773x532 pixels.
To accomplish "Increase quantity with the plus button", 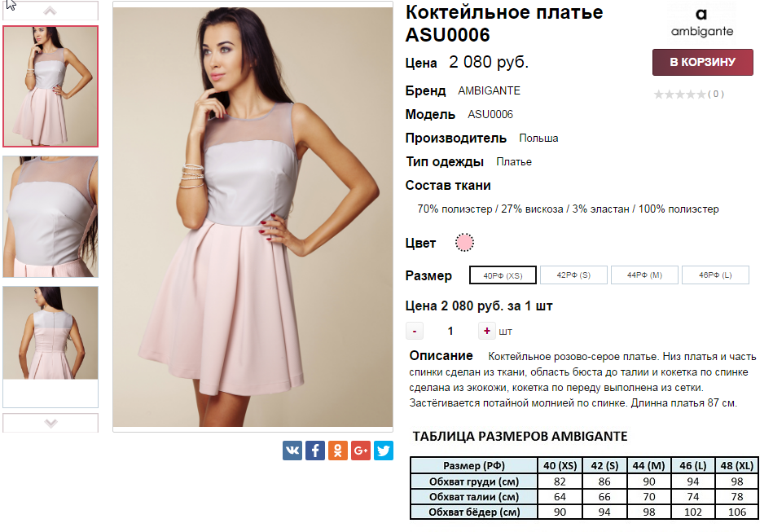I will coord(486,331).
